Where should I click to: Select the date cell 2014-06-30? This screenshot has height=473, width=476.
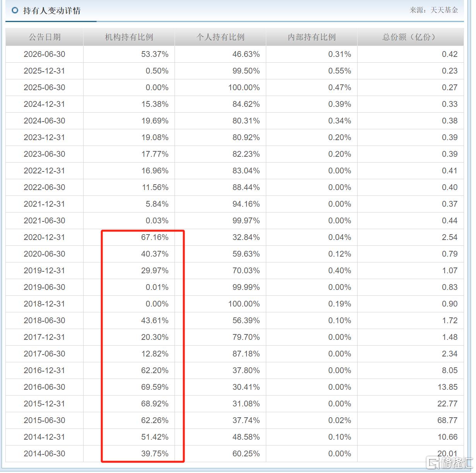coord(45,454)
